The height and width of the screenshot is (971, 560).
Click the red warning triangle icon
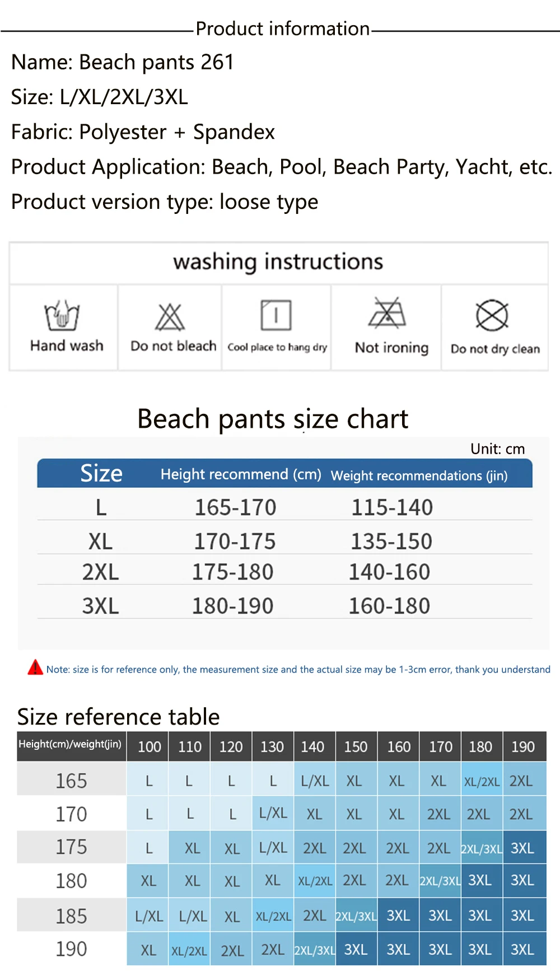coord(35,667)
